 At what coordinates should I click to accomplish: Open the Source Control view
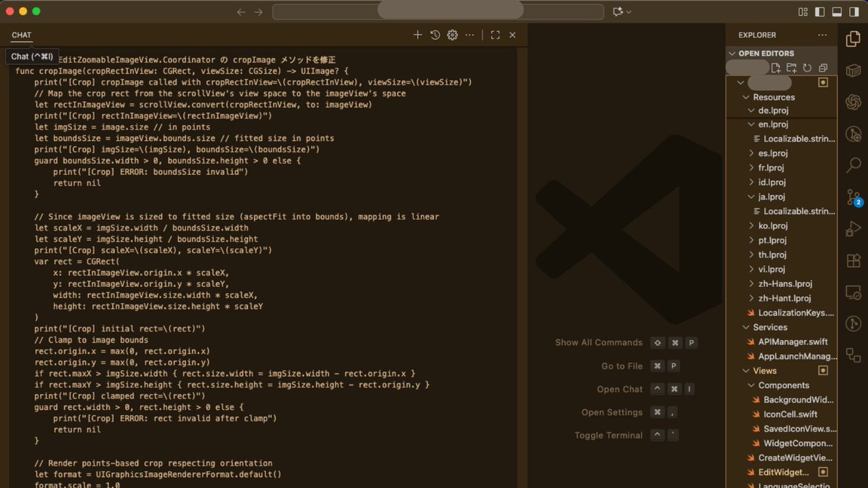pos(853,197)
